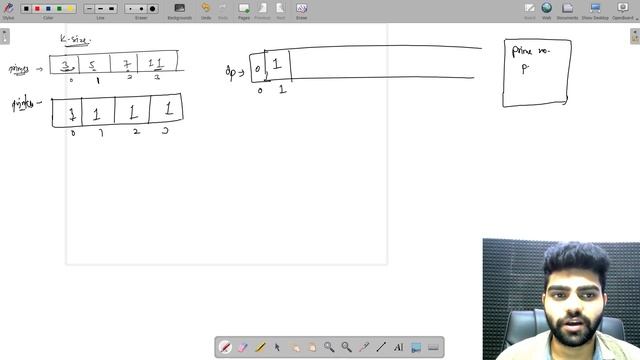Go to the Previous page

262,11
